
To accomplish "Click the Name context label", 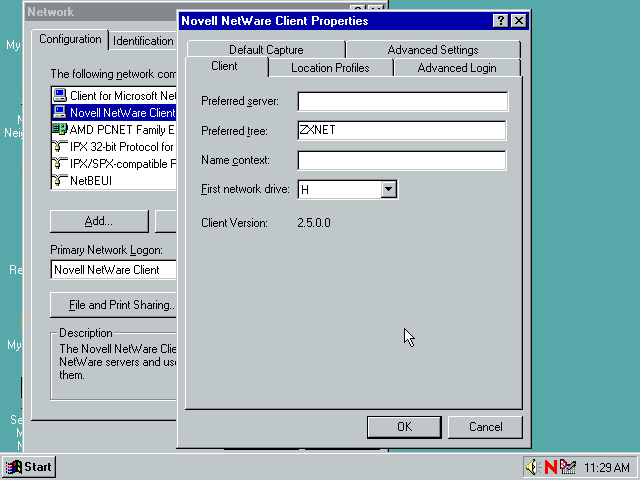I will click(235, 160).
